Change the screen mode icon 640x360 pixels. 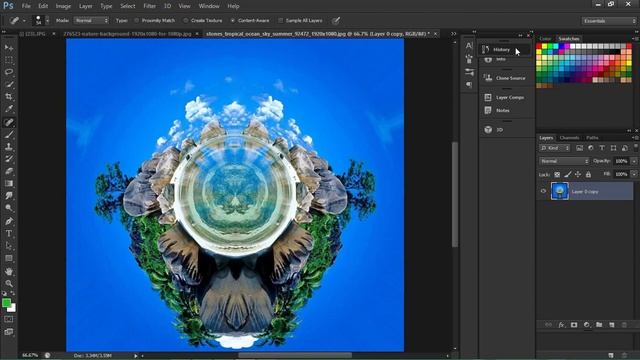[x=9, y=332]
